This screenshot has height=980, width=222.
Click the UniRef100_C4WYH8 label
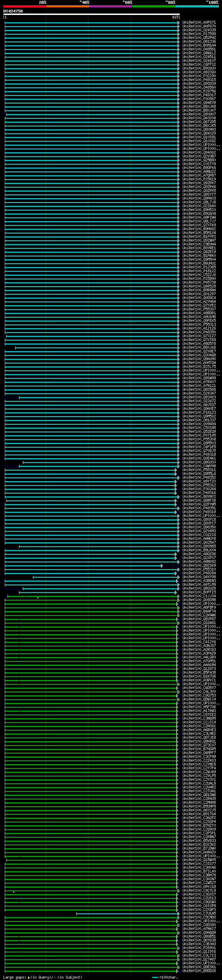pos(199,466)
